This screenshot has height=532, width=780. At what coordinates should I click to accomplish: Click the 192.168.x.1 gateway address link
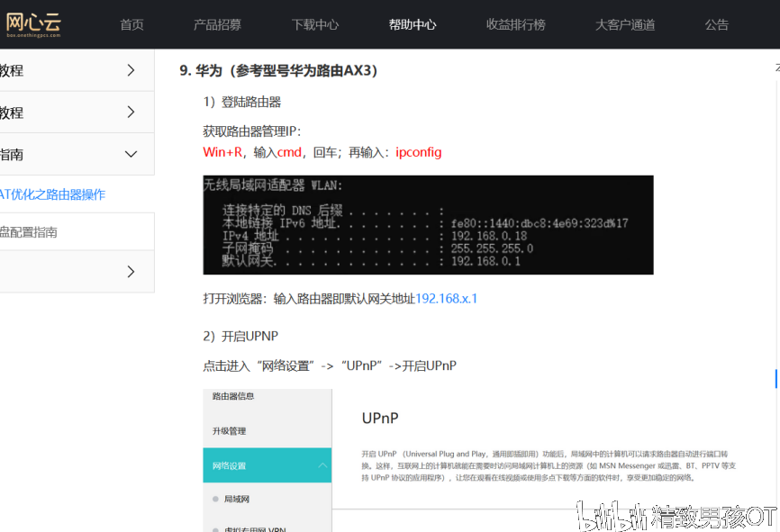pyautogui.click(x=446, y=298)
